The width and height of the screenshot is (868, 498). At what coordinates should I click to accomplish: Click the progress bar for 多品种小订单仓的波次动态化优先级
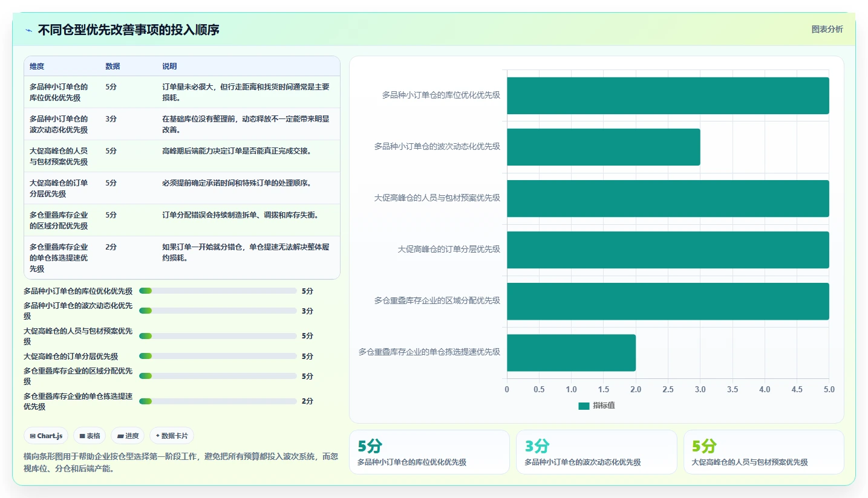pyautogui.click(x=218, y=311)
